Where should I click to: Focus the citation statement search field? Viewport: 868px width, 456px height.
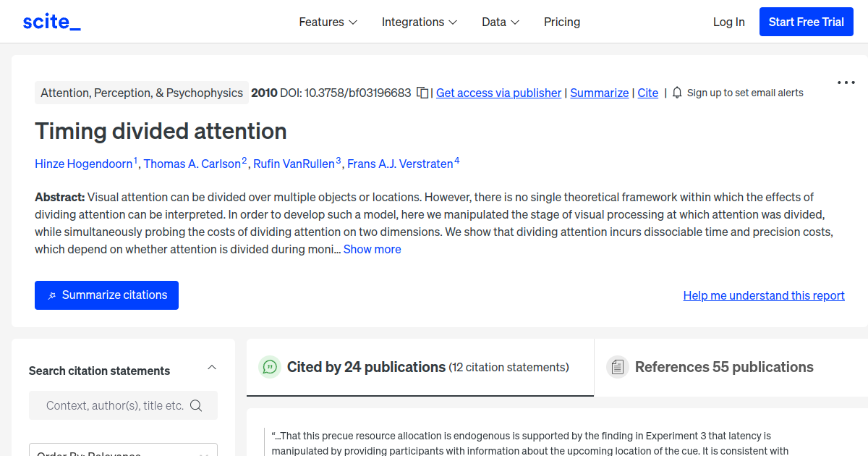click(x=114, y=405)
